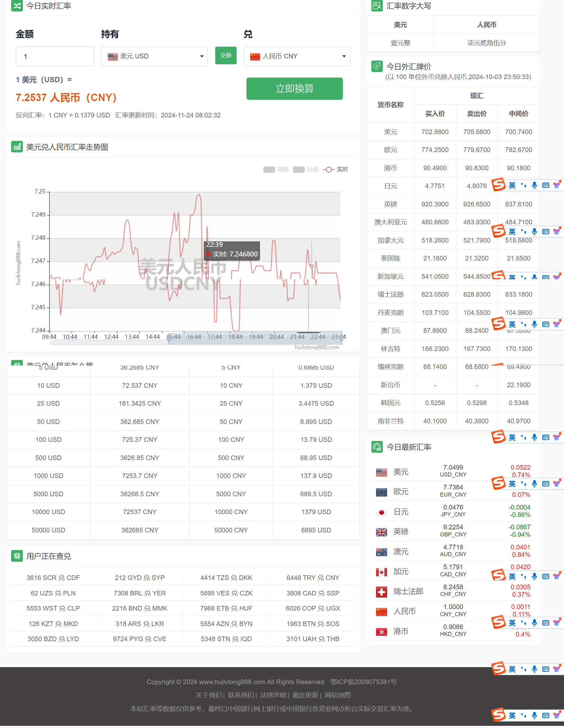This screenshot has height=728, width=564.
Task: Toggle the 周线 chart legend series
Action: 276,169
